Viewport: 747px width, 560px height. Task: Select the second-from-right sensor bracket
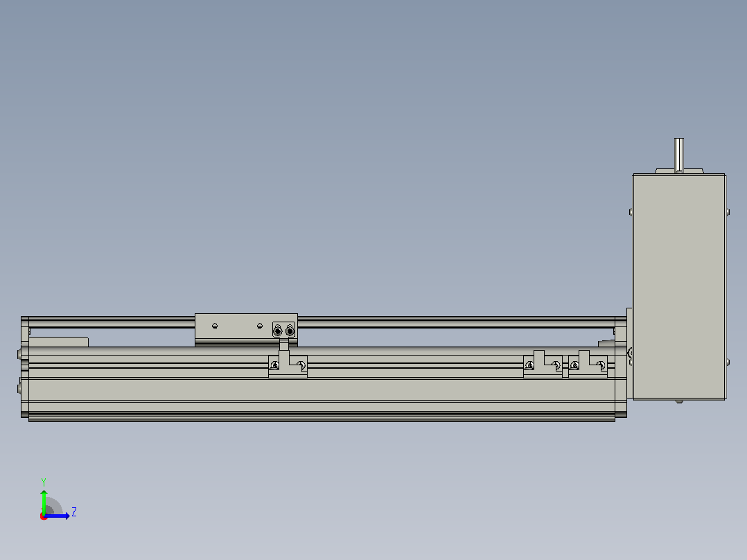[543, 365]
